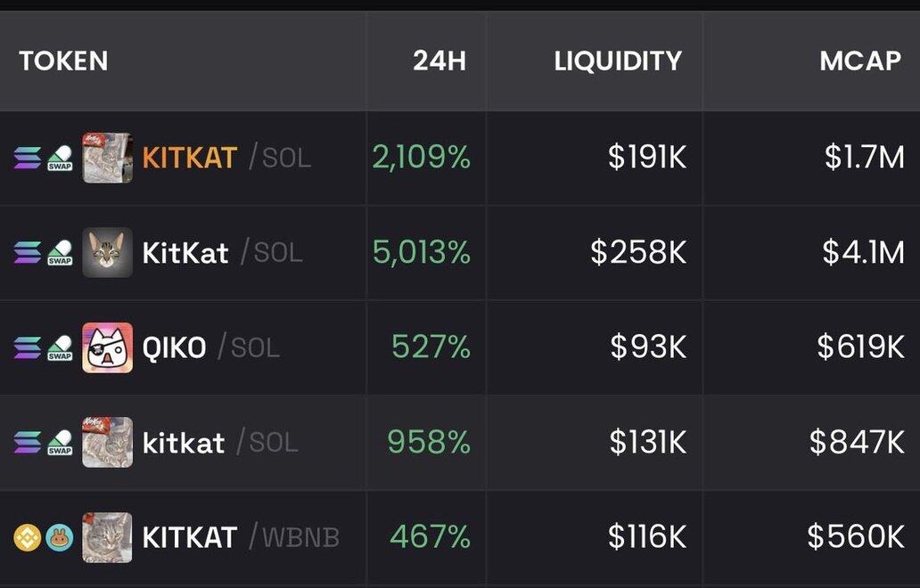The image size is (920, 588).
Task: Click the KitKat tabby cat face avatar
Action: click(108, 252)
